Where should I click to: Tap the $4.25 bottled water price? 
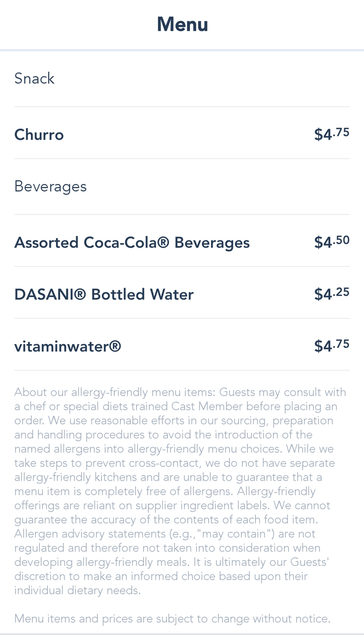[332, 294]
